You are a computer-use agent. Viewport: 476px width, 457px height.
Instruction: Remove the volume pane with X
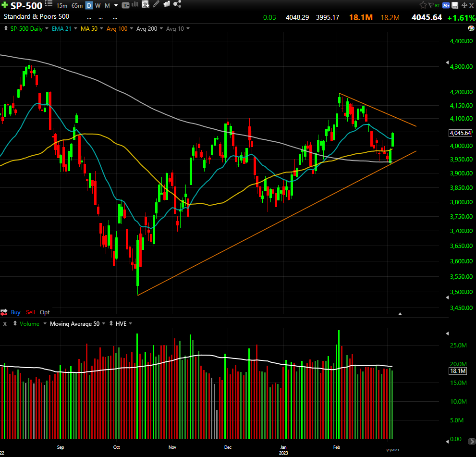click(5, 324)
